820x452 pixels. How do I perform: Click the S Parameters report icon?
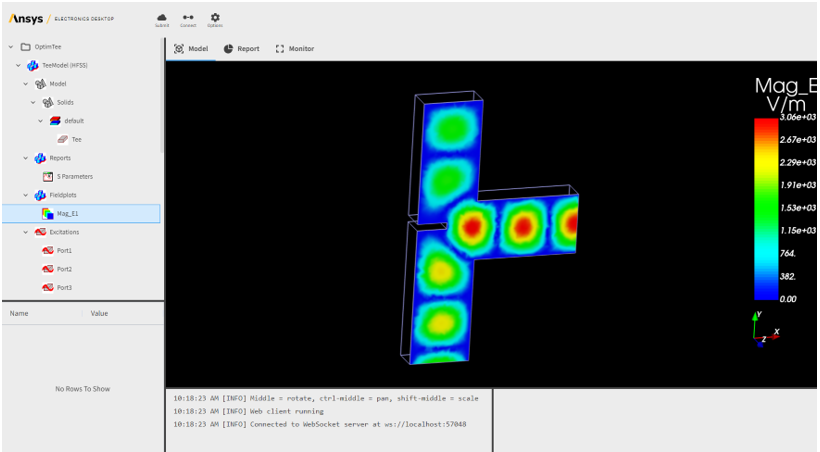[48, 176]
